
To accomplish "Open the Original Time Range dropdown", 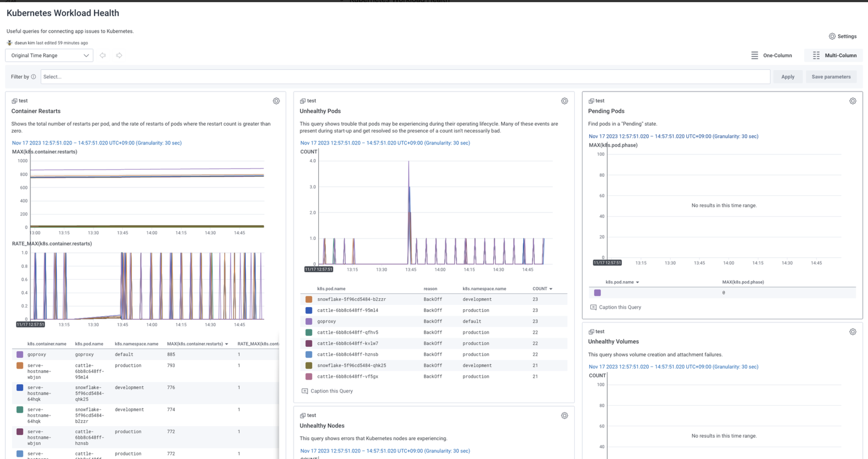I will click(49, 55).
